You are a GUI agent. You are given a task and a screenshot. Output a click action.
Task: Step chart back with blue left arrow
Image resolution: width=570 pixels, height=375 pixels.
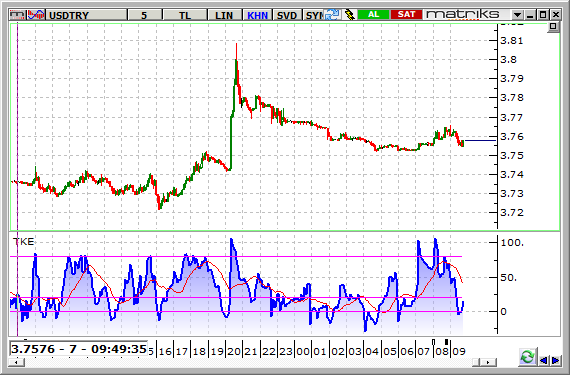[x=543, y=360]
